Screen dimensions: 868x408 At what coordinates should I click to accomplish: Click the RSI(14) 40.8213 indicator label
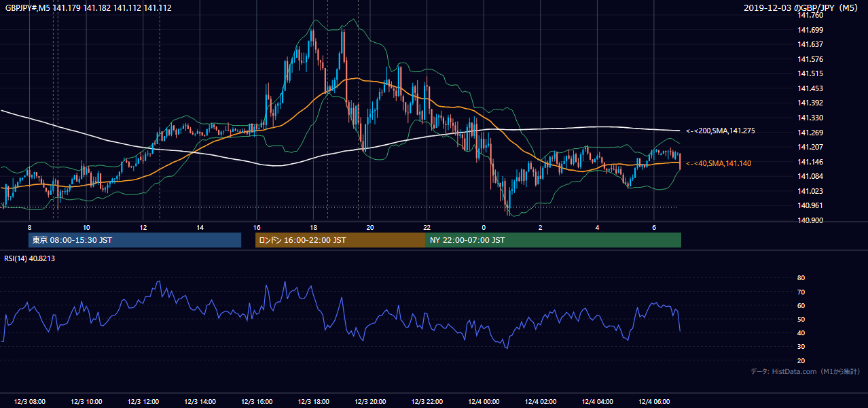click(x=30, y=258)
